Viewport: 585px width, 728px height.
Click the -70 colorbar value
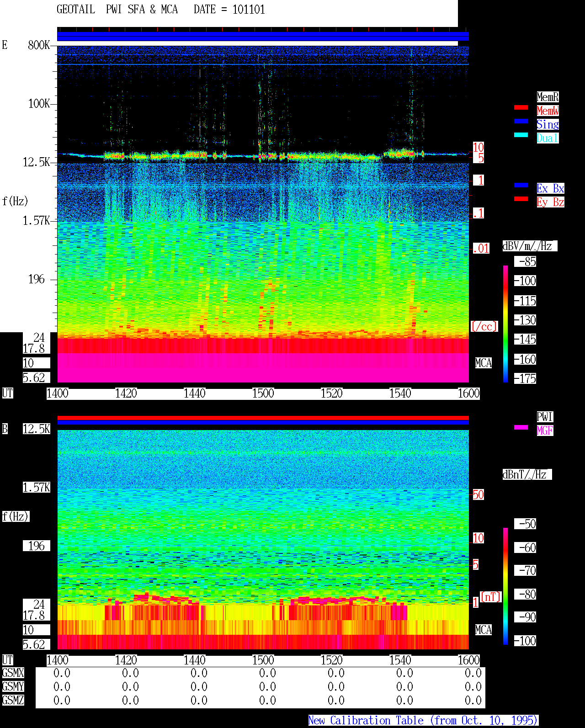click(526, 570)
